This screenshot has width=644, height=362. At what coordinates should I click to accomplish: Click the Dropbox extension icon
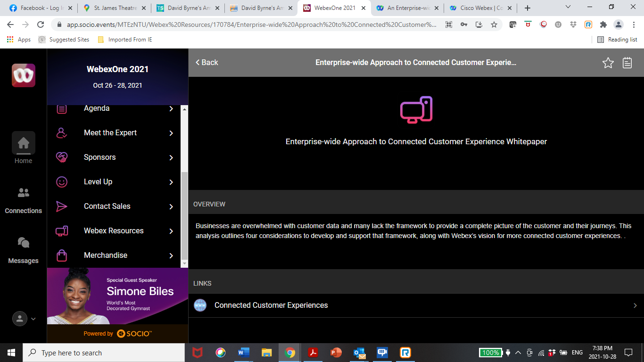(x=573, y=25)
